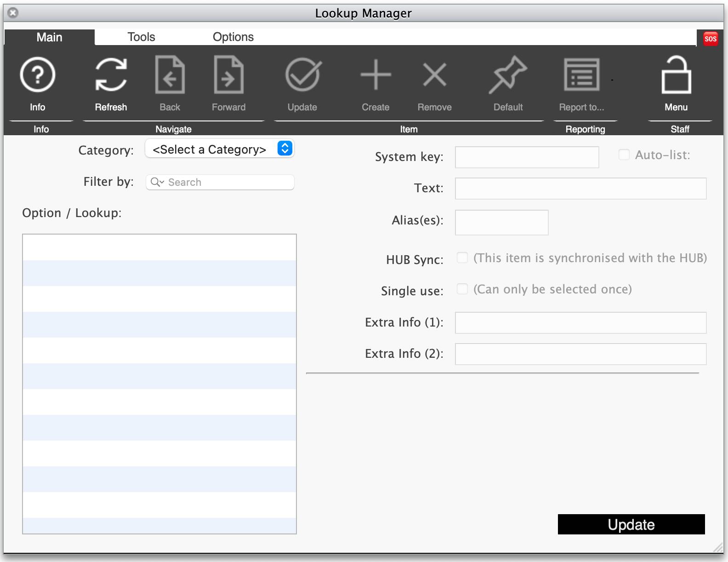Open the Report to... toolbar icon
728x562 pixels.
point(581,75)
